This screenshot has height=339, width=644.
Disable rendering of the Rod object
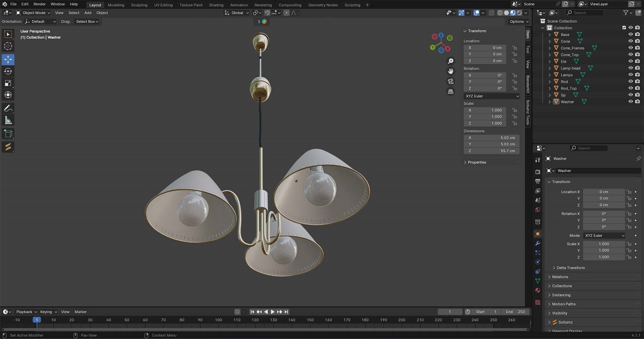point(638,82)
